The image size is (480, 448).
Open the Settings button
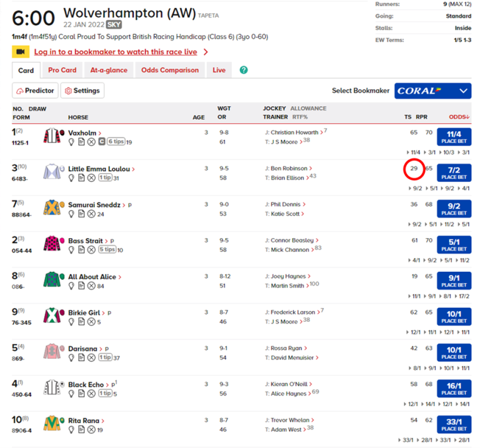click(82, 91)
